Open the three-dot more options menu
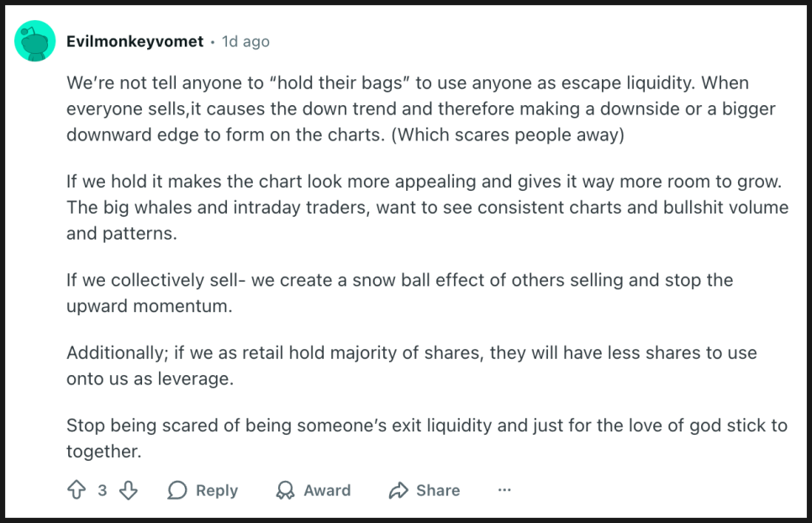 pos(504,490)
